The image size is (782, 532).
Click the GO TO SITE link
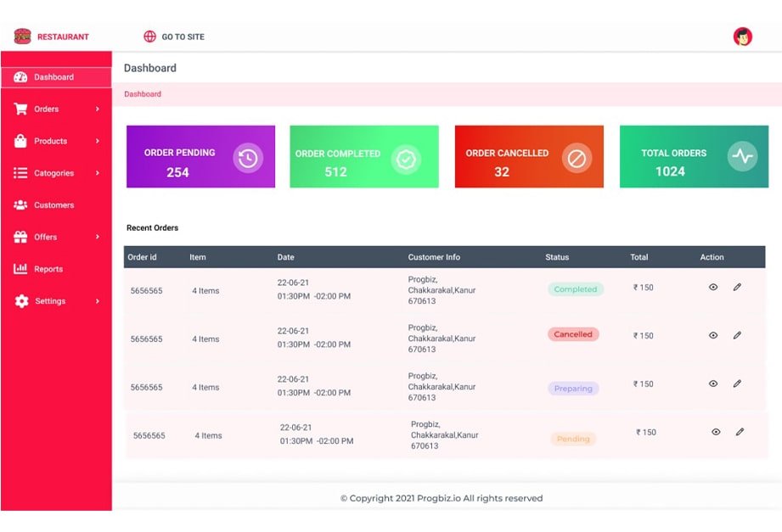(x=183, y=36)
